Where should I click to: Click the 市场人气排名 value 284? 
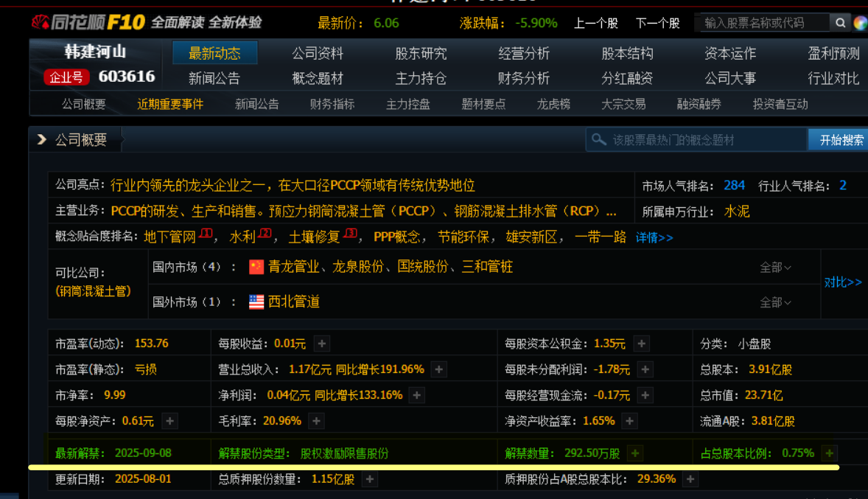click(734, 186)
